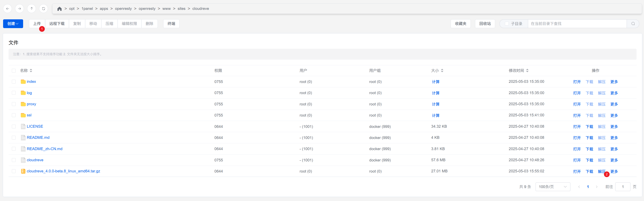Open cloudreve_4.0.0-beta.8_linux_amd64.tar.gz file name
The height and width of the screenshot is (201, 644).
64,171
